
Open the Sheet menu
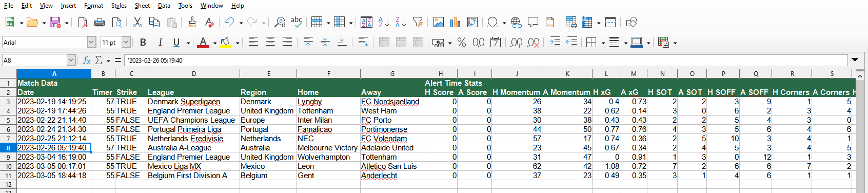tap(142, 6)
